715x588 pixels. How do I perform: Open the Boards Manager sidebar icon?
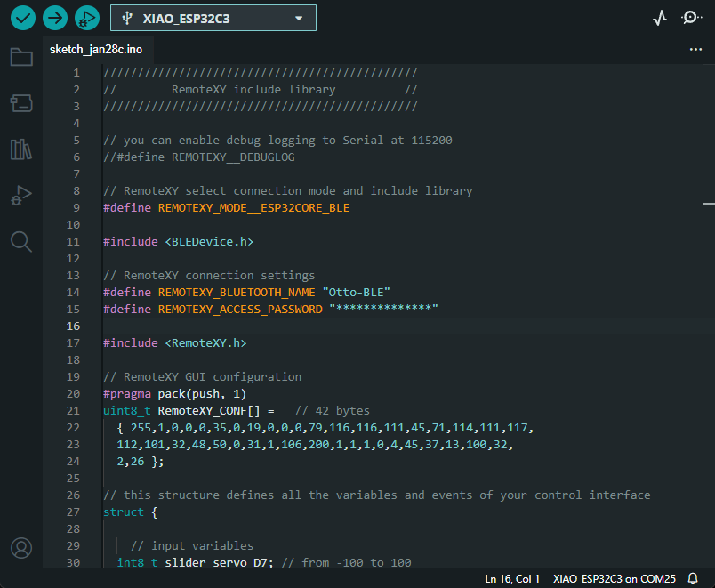pos(21,104)
